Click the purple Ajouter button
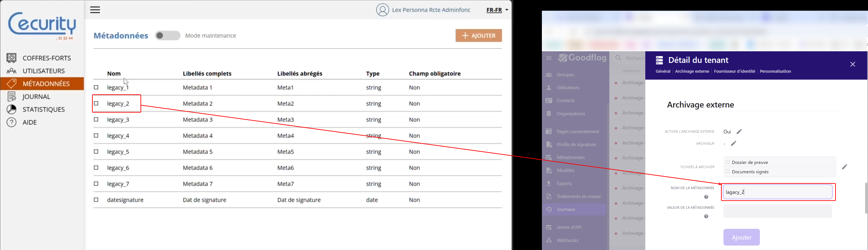Screen dimensions: 868x250 (741, 237)
